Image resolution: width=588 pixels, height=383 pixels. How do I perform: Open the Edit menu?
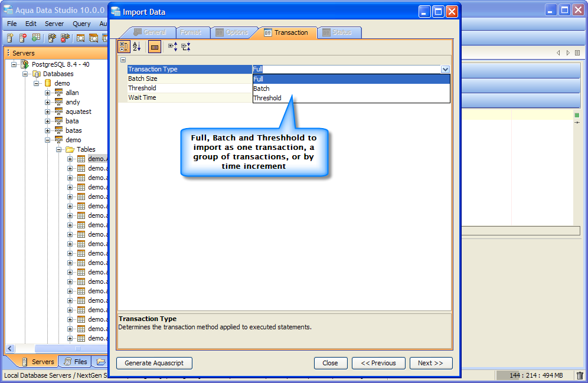(31, 24)
